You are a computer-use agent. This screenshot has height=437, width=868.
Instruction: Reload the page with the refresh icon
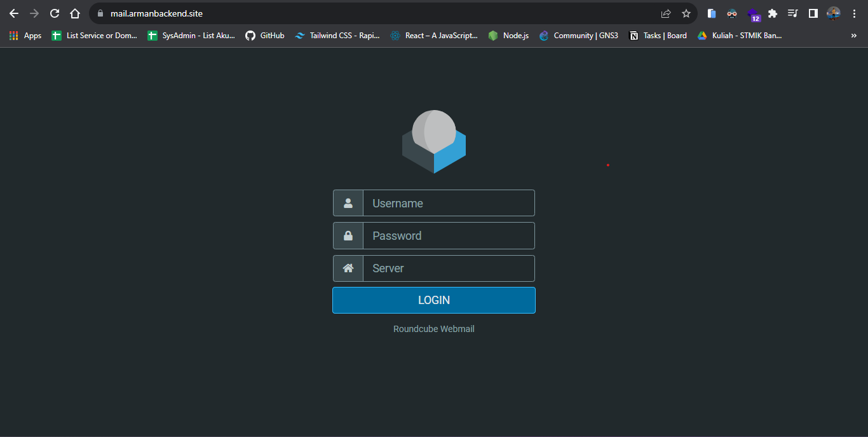coord(55,13)
